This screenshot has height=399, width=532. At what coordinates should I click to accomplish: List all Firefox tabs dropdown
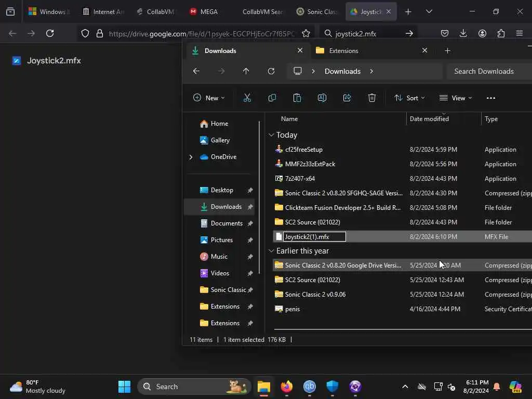pyautogui.click(x=429, y=11)
